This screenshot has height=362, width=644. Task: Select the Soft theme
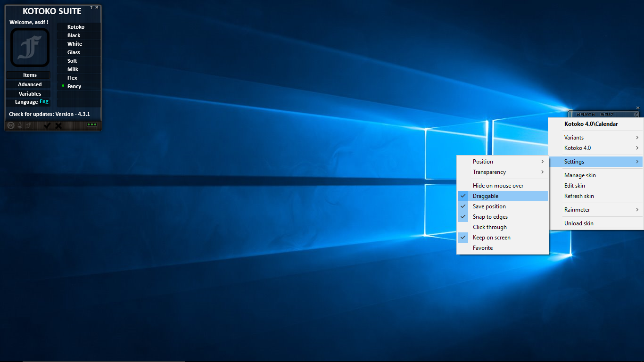79,61
